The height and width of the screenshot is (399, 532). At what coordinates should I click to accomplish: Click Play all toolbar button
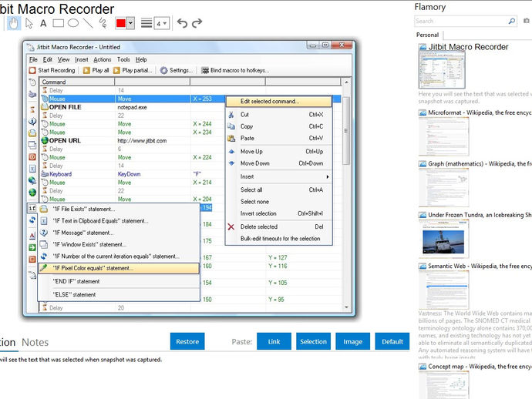(96, 70)
